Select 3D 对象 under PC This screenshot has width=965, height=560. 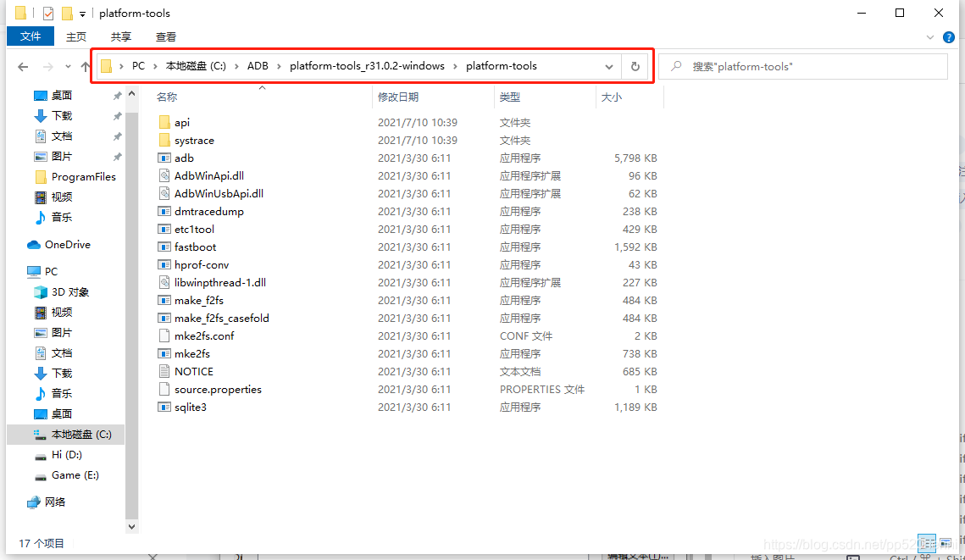click(70, 291)
